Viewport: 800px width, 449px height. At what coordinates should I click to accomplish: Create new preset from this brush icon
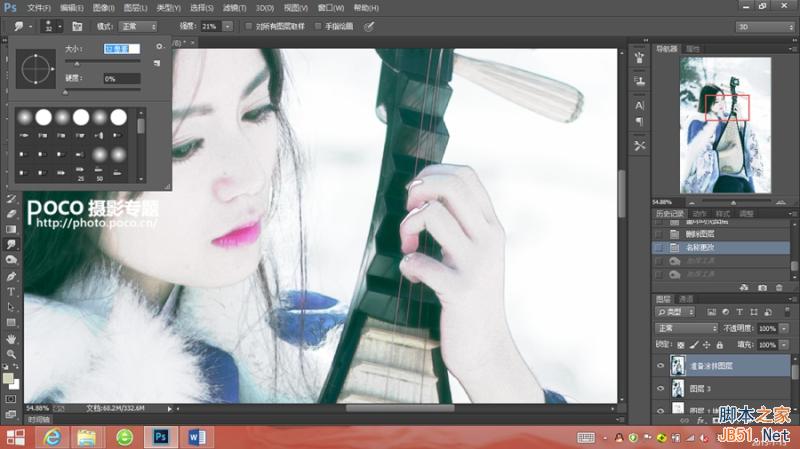tap(157, 63)
